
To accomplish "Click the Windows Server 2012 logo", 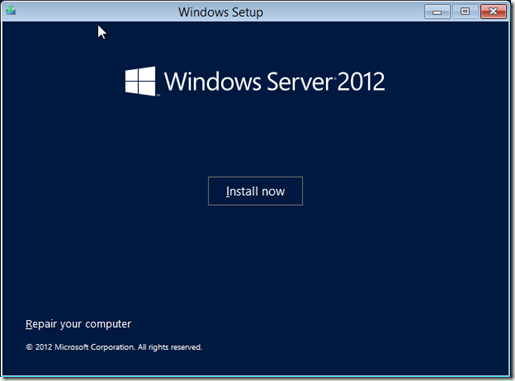I will [255, 81].
